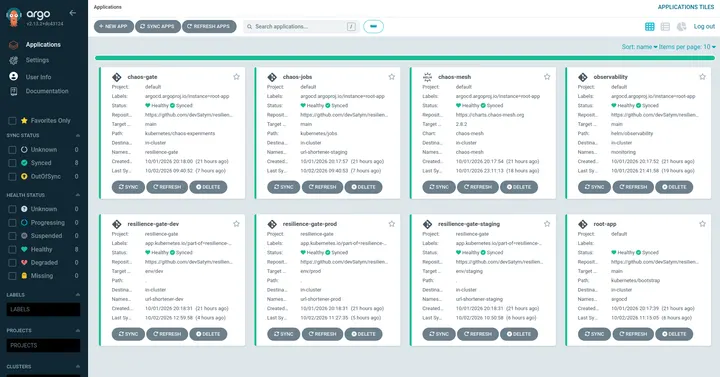The height and width of the screenshot is (377, 720).
Task: Collapse the Projects filter section
Action: [x=78, y=331]
